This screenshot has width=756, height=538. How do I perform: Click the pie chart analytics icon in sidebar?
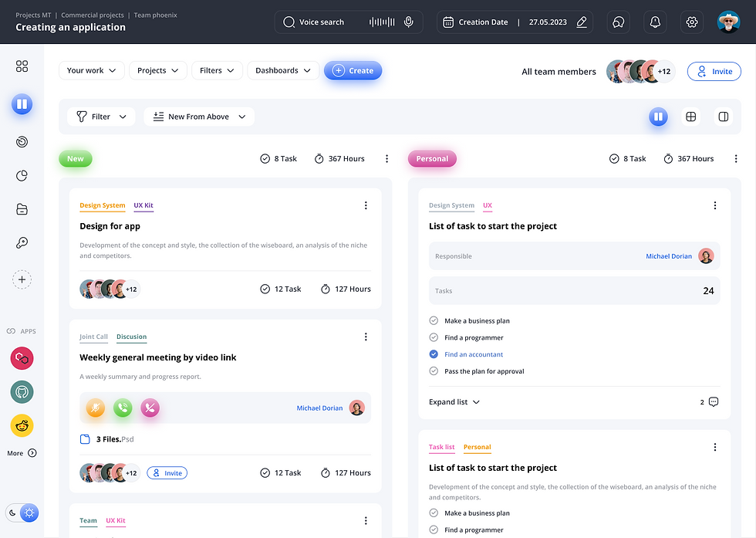(22, 175)
